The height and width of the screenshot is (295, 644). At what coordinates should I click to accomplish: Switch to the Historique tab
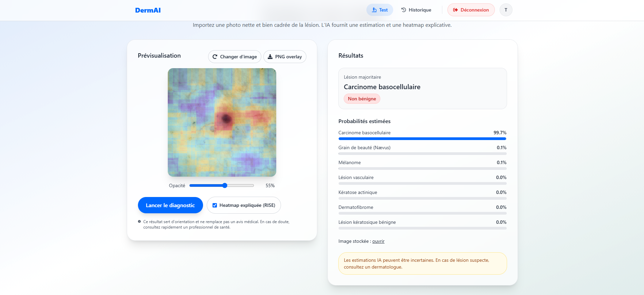click(416, 10)
